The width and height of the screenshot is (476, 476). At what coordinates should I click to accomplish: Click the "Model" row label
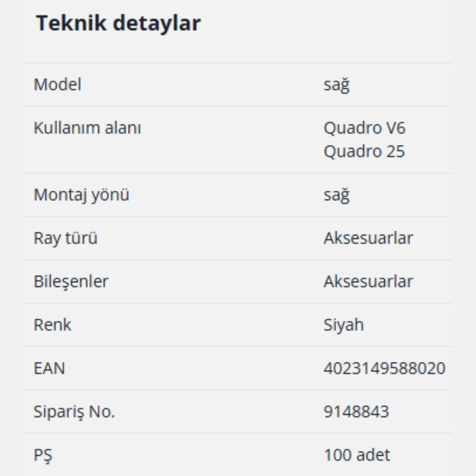tap(58, 84)
